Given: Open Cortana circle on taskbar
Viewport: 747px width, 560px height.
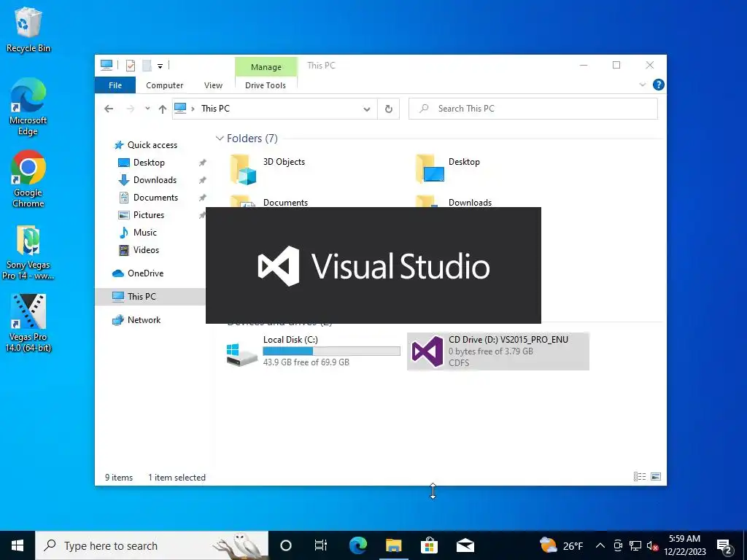Looking at the screenshot, I should coord(285,545).
